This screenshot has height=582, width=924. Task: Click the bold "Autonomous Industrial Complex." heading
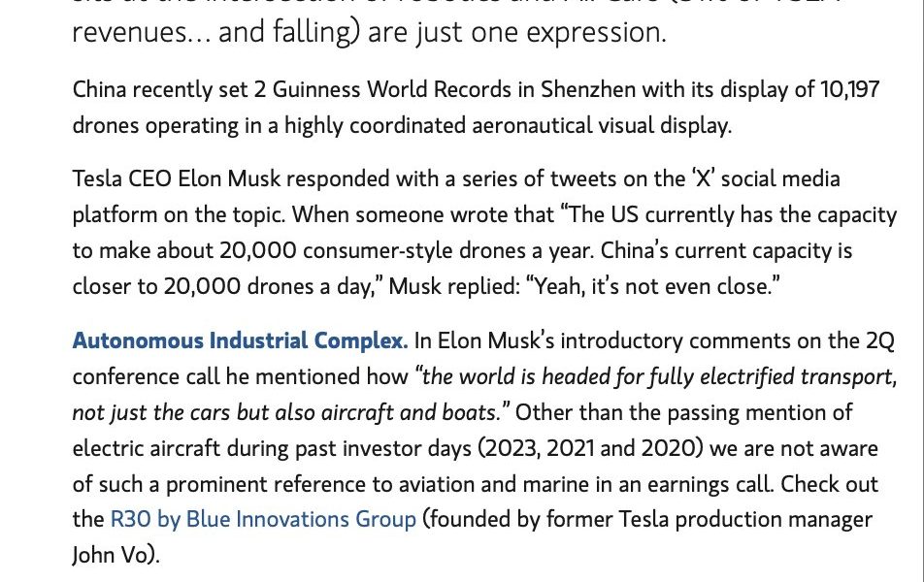pyautogui.click(x=240, y=340)
